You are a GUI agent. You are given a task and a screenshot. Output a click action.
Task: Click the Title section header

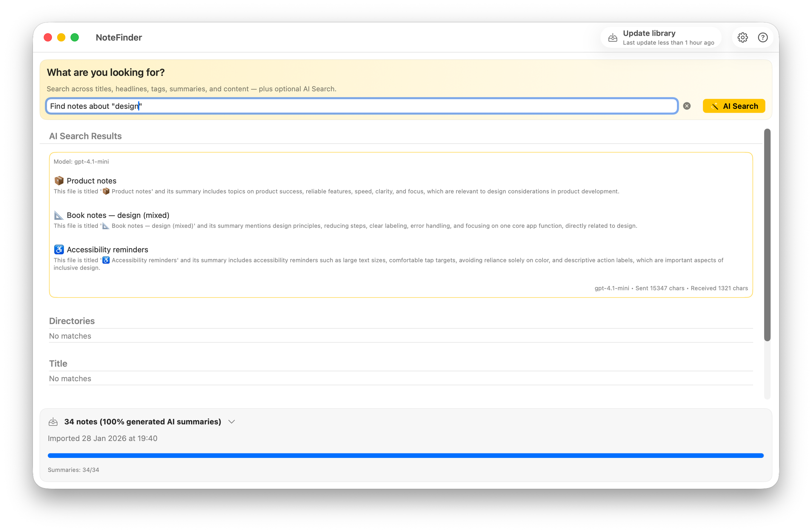coord(58,363)
